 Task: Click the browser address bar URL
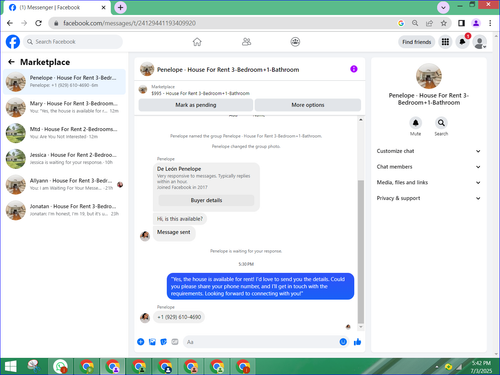129,23
